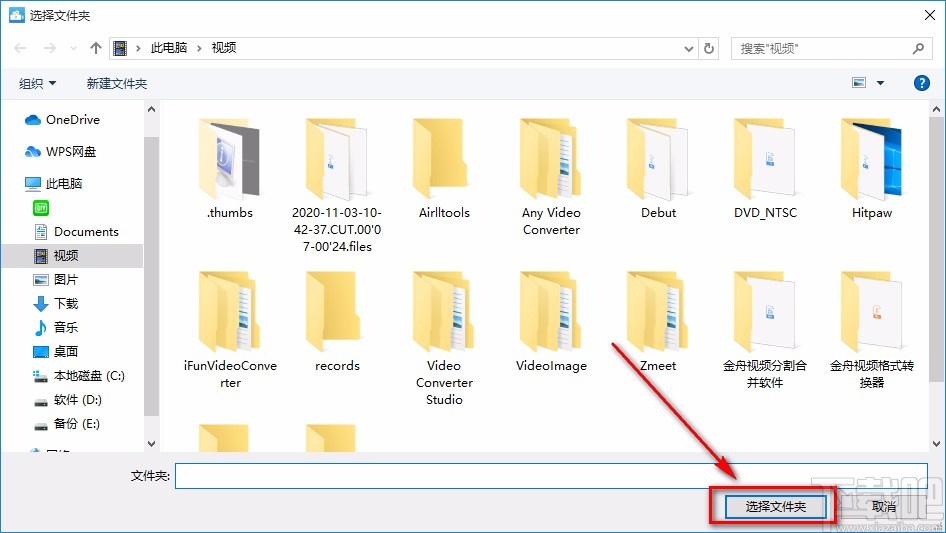Close the 选择文件夹 dialog
This screenshot has height=533, width=946.
point(930,15)
